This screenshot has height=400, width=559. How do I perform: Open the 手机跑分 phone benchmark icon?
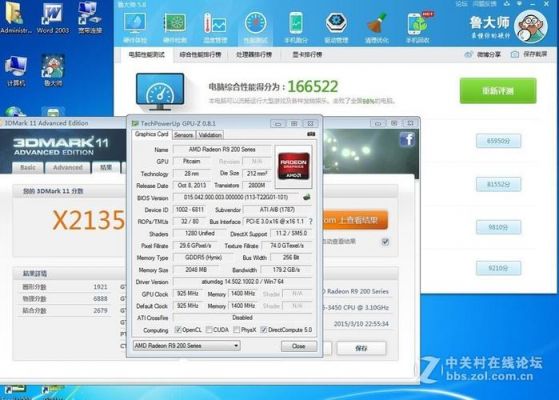(x=296, y=27)
